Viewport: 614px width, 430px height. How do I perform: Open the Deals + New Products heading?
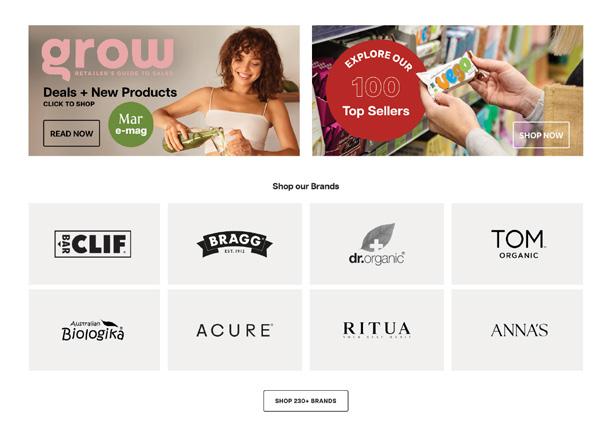coord(110,92)
